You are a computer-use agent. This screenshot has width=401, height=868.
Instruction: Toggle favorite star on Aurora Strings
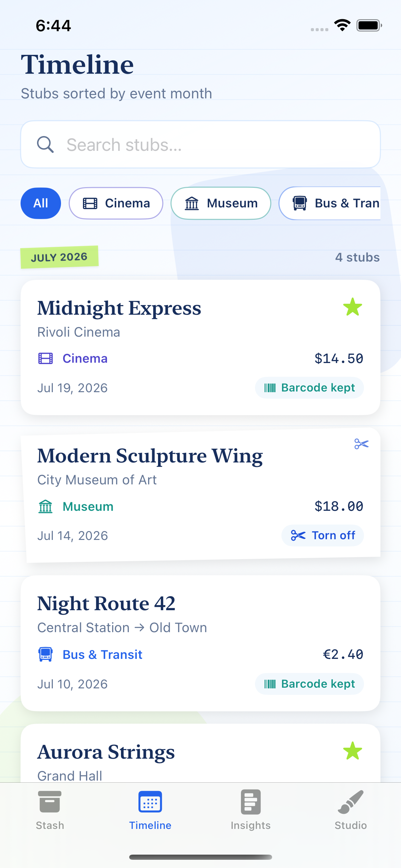click(x=353, y=750)
